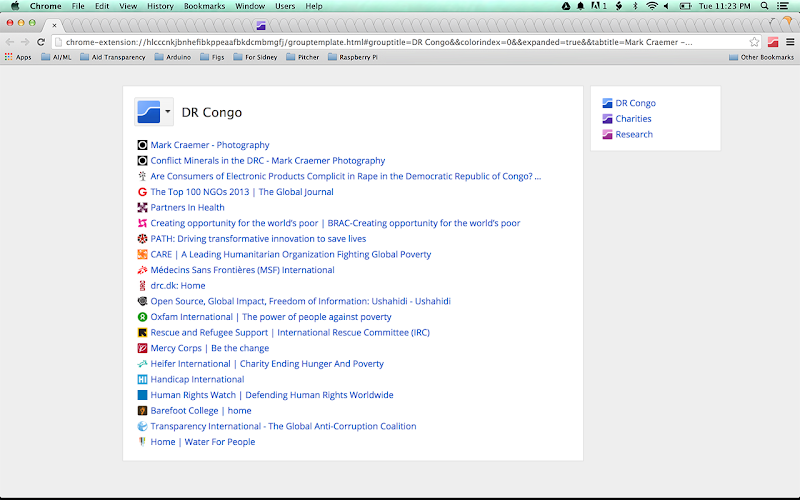The image size is (800, 500).
Task: Open the drc.dk: Home link
Action: point(178,286)
